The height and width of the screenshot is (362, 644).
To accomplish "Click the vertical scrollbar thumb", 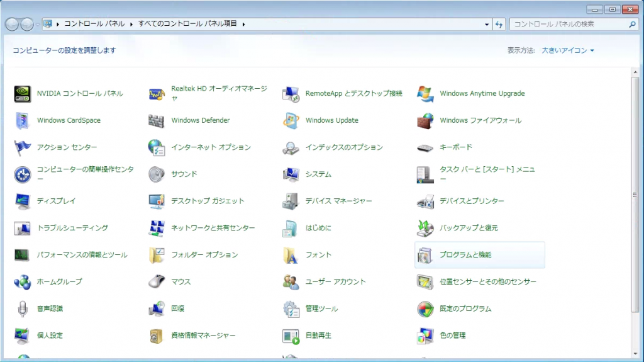I will [635, 194].
